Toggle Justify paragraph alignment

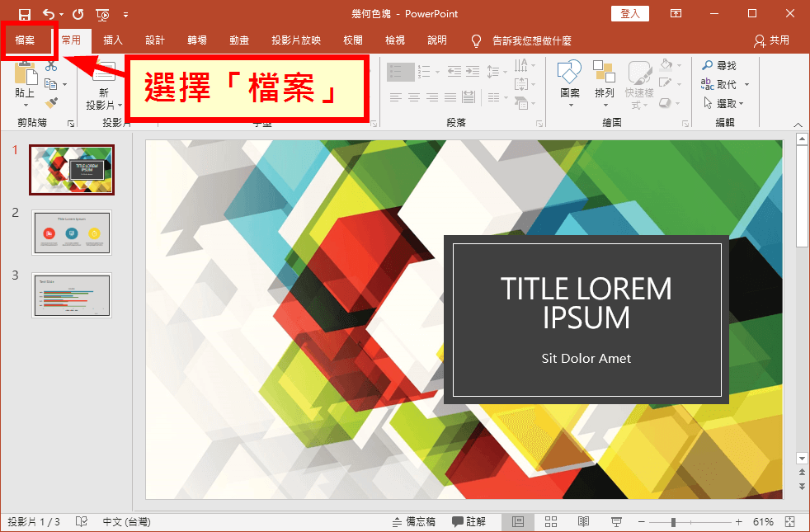point(450,97)
